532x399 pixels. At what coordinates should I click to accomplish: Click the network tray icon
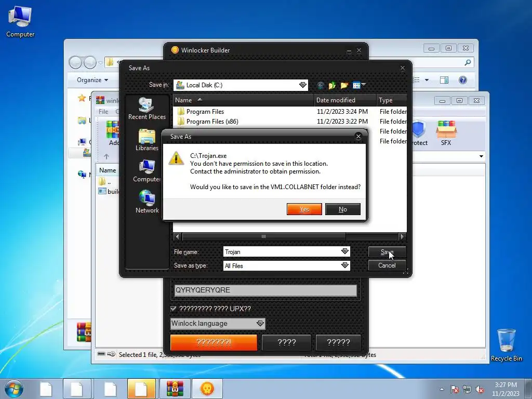coord(467,389)
